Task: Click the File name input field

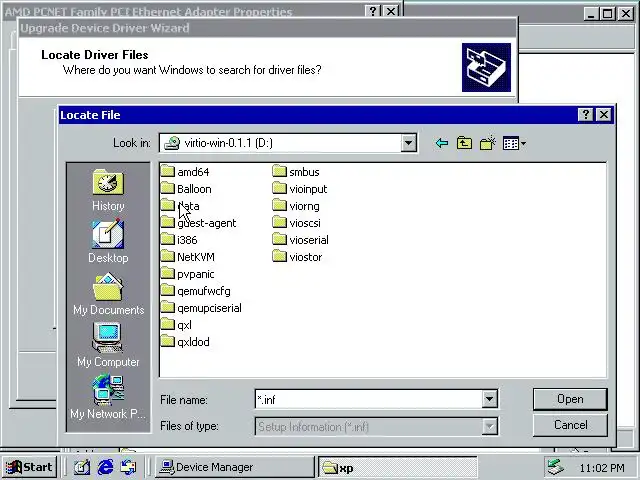Action: [x=369, y=399]
